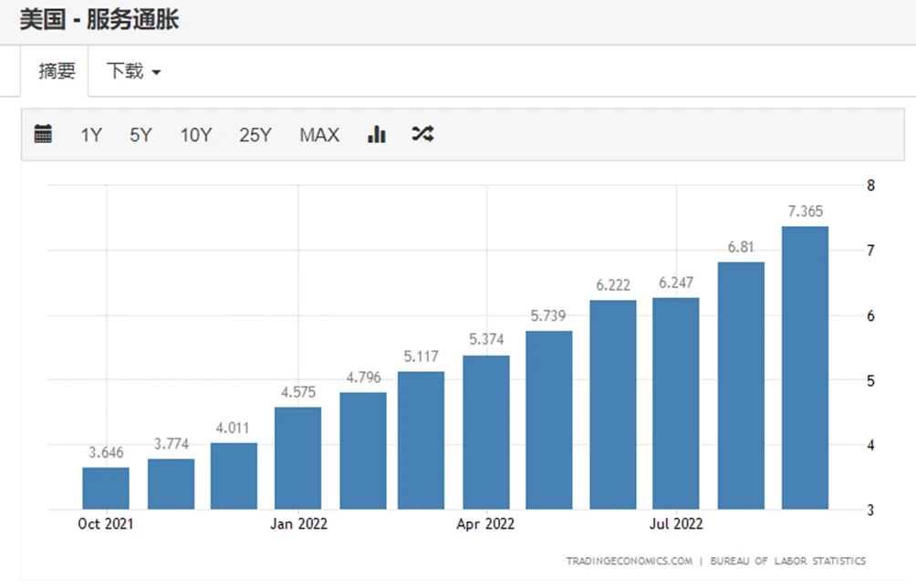Open the calendar date range picker
Viewport: 916px width, 588px height.
[x=43, y=135]
